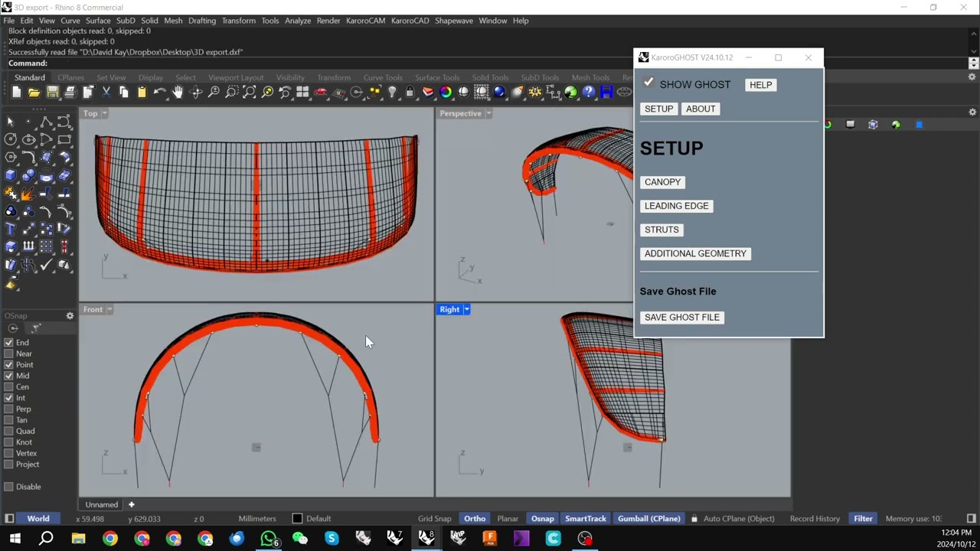The height and width of the screenshot is (551, 980).
Task: Select the Pan hand tool
Action: point(178,93)
